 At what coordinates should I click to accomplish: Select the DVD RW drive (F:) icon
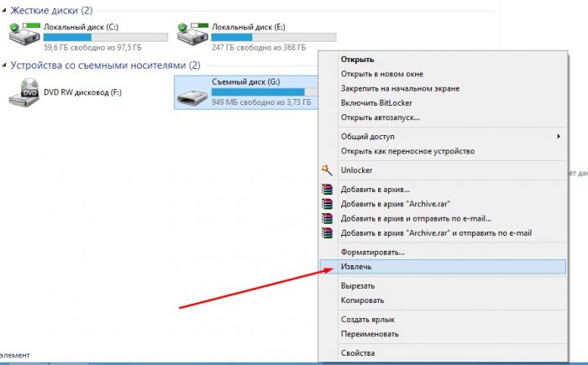pos(24,92)
